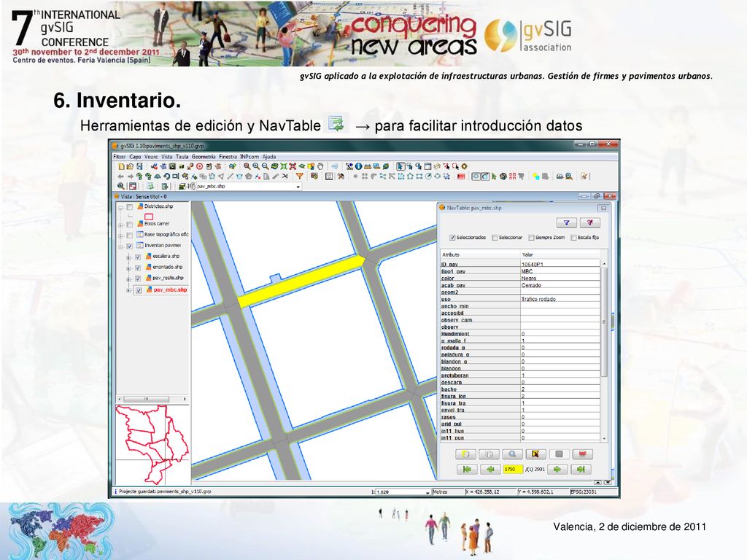The height and width of the screenshot is (560, 747).
Task: Select the zoom out magnifier tool
Action: coord(266,166)
